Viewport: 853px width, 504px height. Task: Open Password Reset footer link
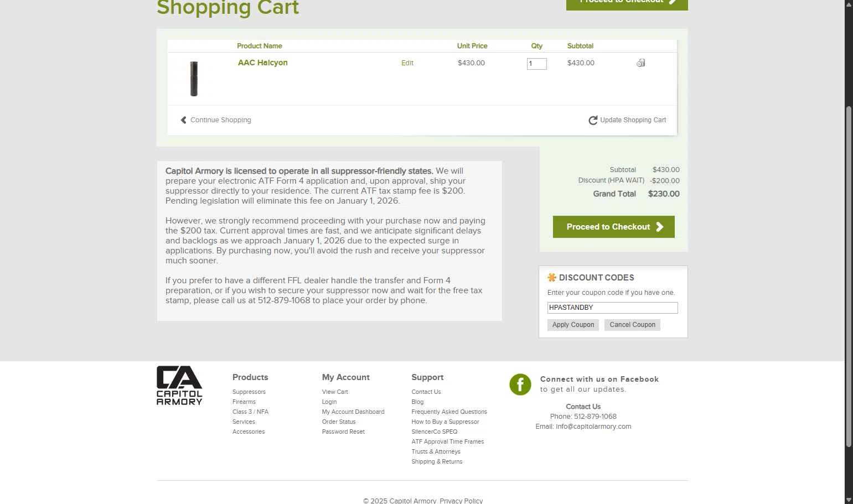pyautogui.click(x=343, y=432)
